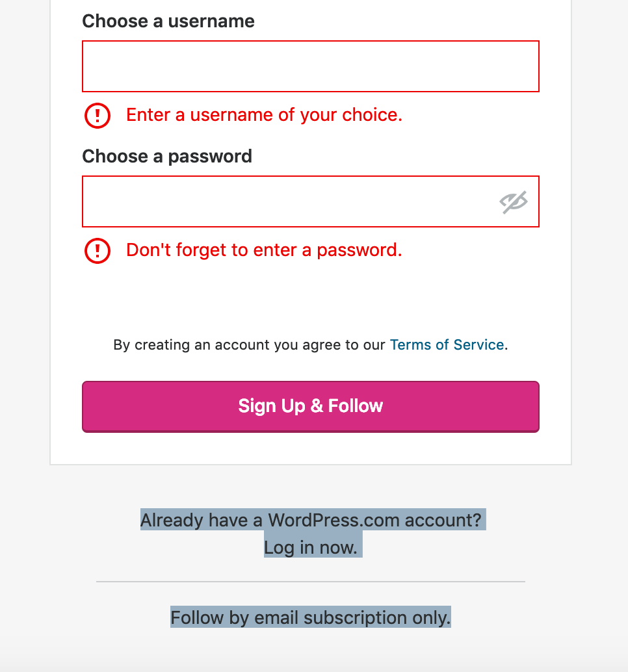The image size is (628, 672).
Task: Click the username error warning icon
Action: [x=98, y=116]
